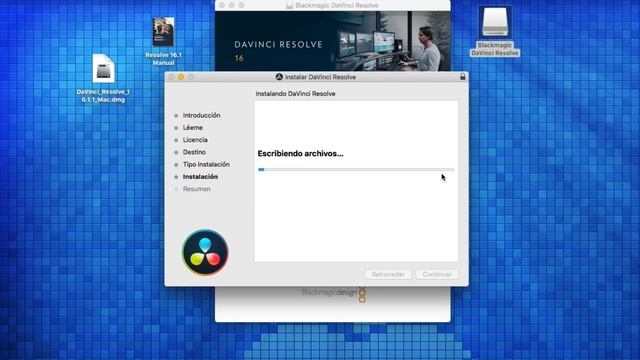The image size is (640, 360).
Task: Click the DaVinci Resolve 16 banner image
Action: click(333, 41)
